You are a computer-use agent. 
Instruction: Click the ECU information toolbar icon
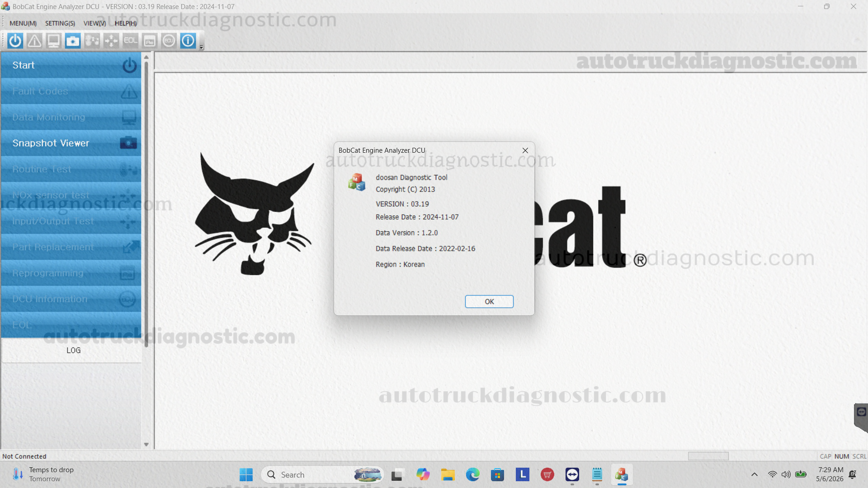(169, 41)
